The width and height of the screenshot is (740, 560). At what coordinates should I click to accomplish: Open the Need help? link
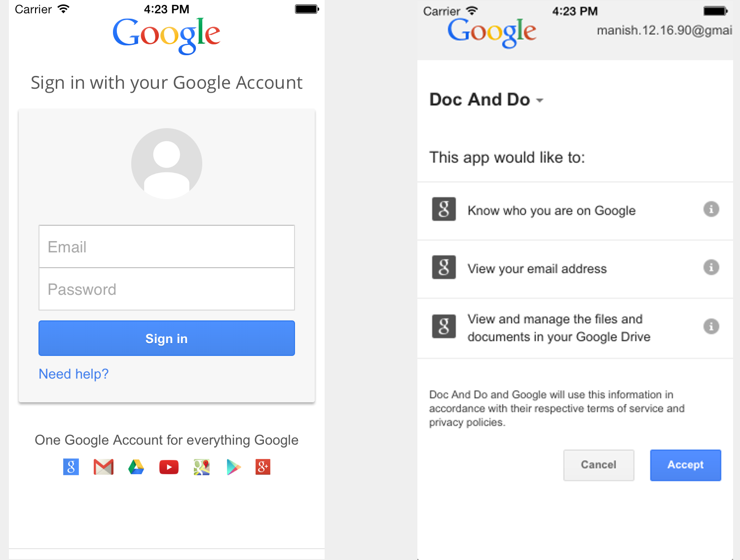click(74, 374)
